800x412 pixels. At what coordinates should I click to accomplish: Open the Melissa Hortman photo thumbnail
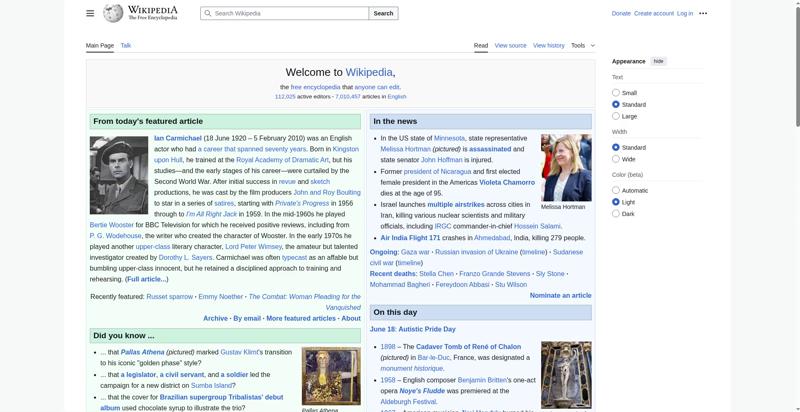[x=566, y=168]
